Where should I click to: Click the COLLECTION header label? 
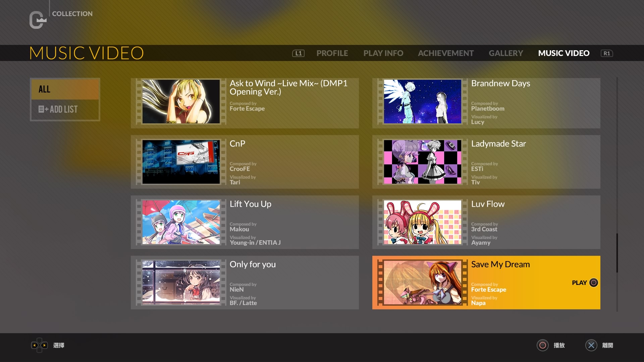[x=72, y=14]
